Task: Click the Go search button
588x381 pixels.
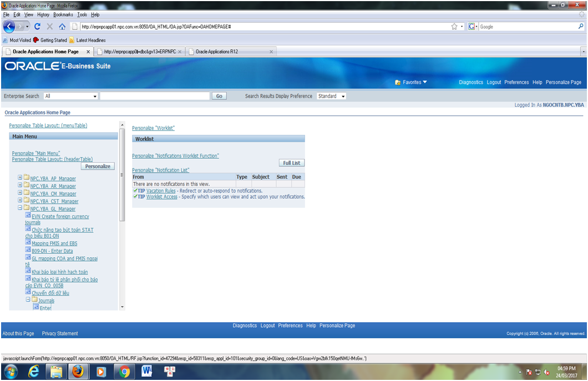Action: pos(219,96)
